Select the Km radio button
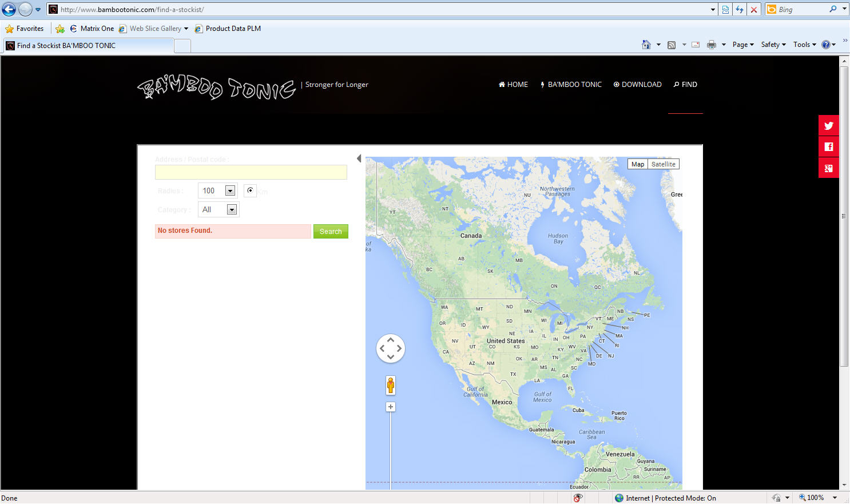Image resolution: width=850 pixels, height=504 pixels. [250, 191]
